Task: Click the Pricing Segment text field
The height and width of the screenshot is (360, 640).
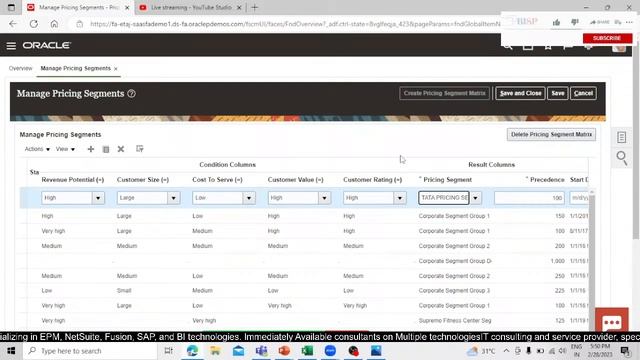Action: click(x=444, y=198)
